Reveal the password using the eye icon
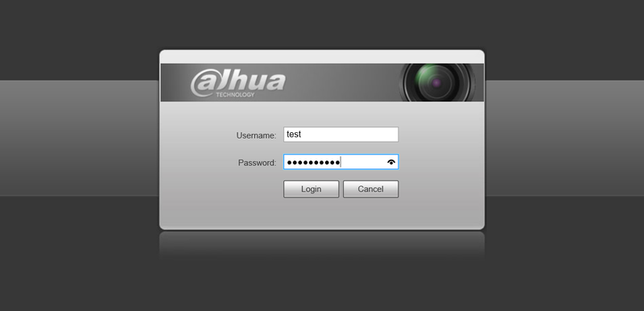The width and height of the screenshot is (644, 311). click(391, 162)
